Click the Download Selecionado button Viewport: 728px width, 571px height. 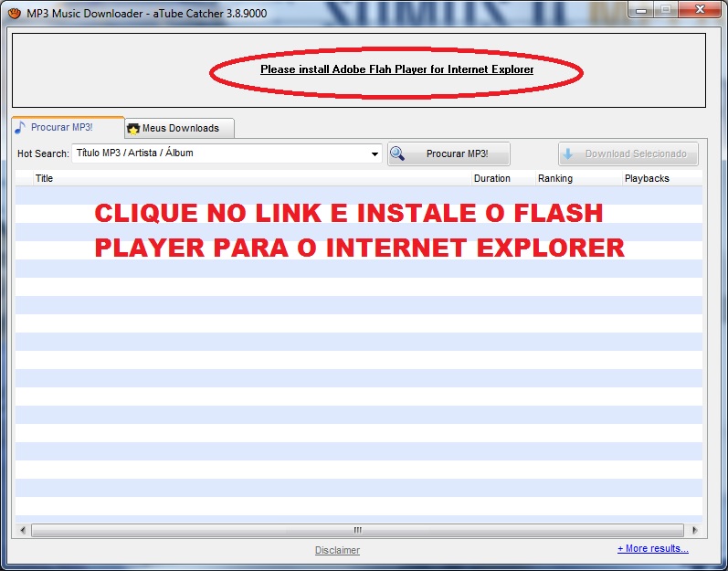pyautogui.click(x=628, y=153)
